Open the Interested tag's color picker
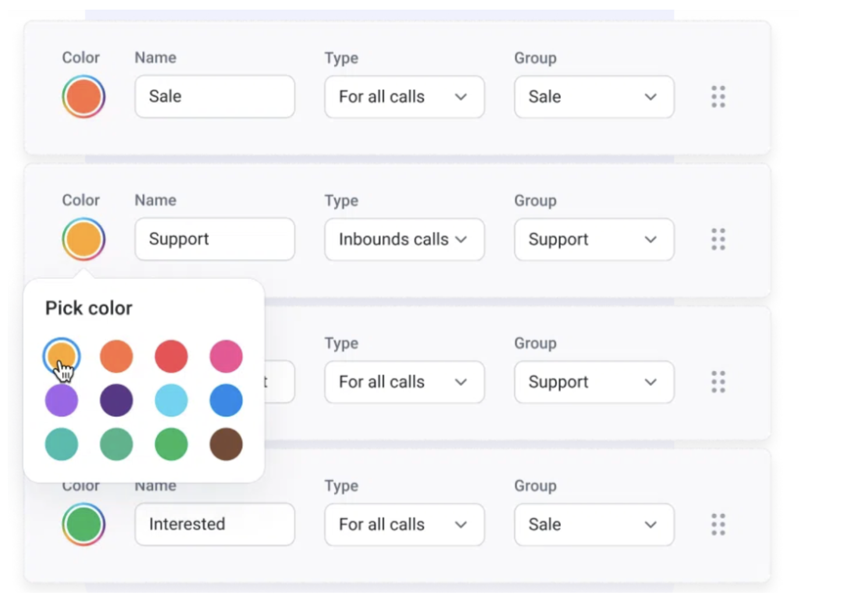This screenshot has width=846, height=616. click(83, 523)
